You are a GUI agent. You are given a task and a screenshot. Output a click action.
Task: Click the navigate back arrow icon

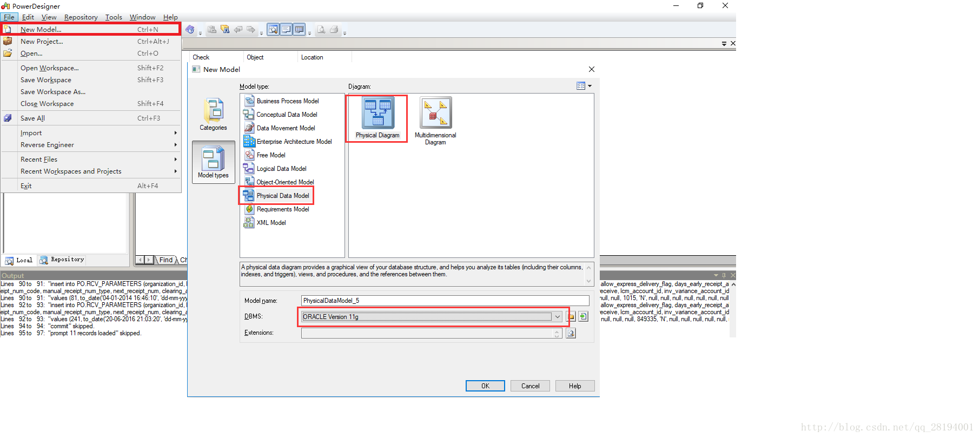(x=238, y=29)
